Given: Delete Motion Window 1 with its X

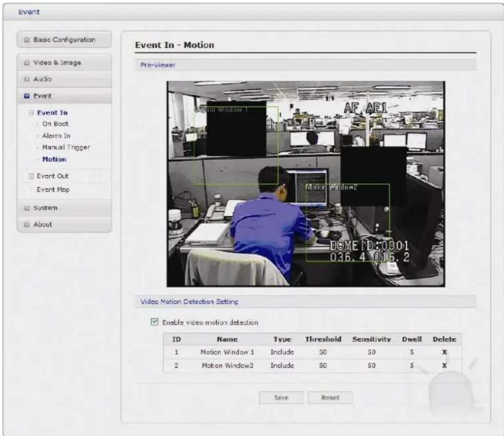Looking at the screenshot, I should [444, 352].
